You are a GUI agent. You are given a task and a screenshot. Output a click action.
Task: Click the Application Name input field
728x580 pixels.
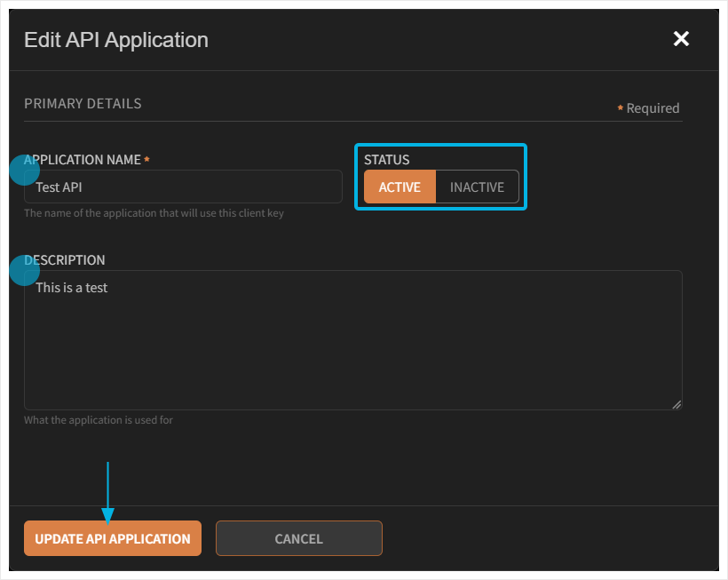183,187
